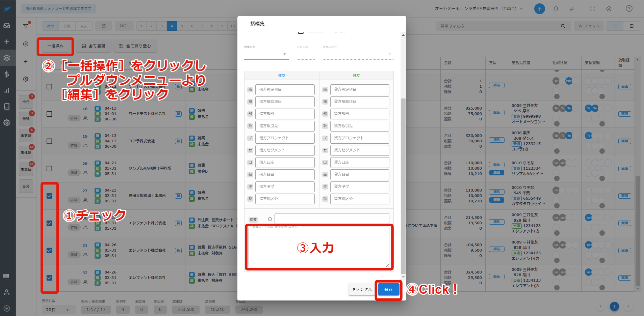Open the 借方税区分 combo field
This screenshot has height=316, width=644.
[285, 199]
